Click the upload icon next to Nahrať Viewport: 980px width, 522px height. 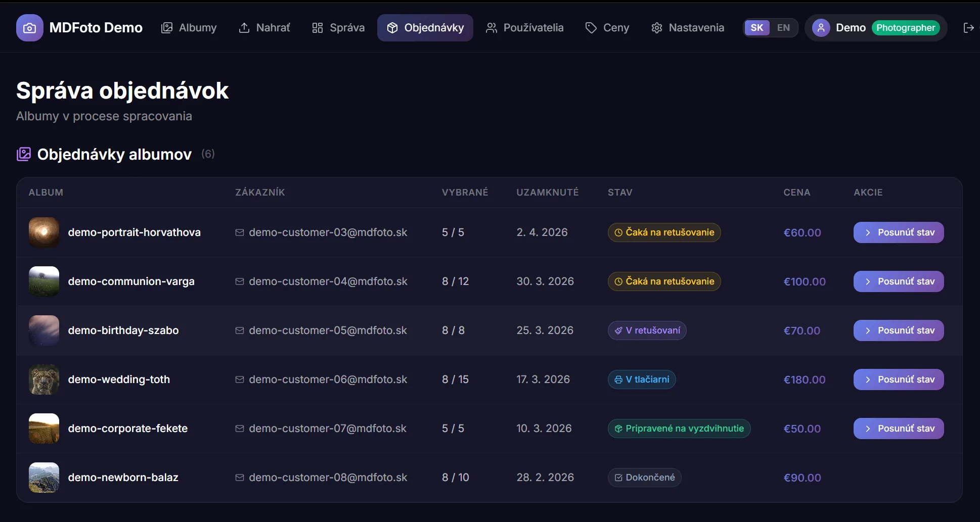click(245, 28)
